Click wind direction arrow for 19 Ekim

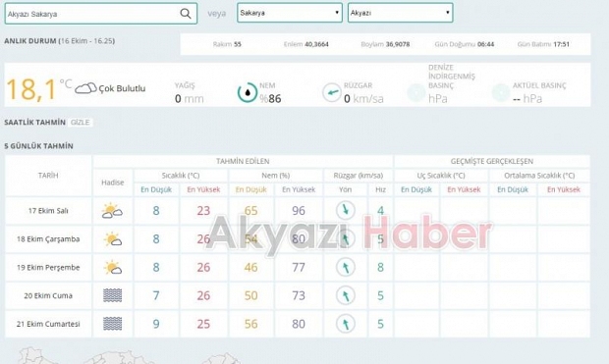(x=346, y=267)
